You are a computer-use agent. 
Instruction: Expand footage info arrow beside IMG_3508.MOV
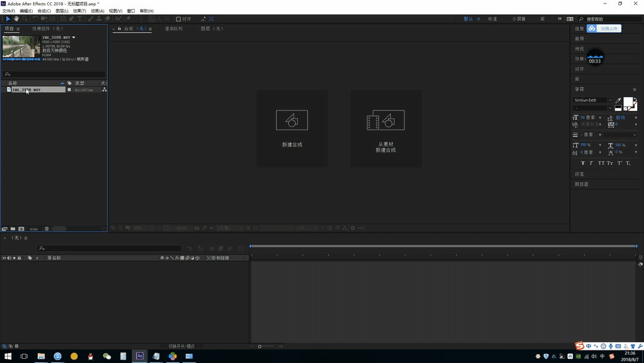pos(73,38)
